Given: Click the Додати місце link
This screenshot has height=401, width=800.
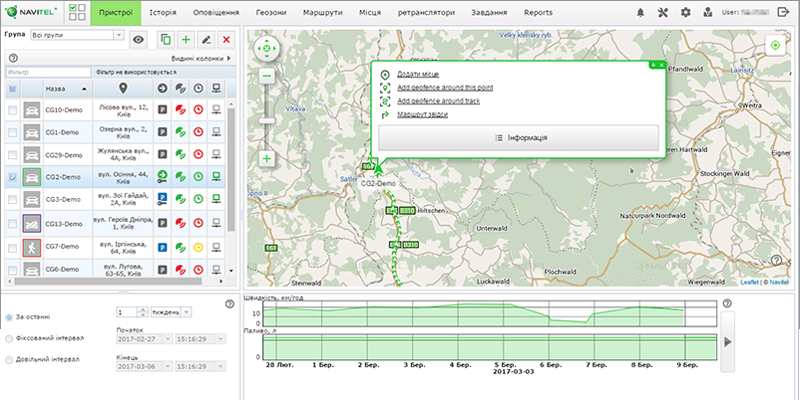Looking at the screenshot, I should coord(417,75).
